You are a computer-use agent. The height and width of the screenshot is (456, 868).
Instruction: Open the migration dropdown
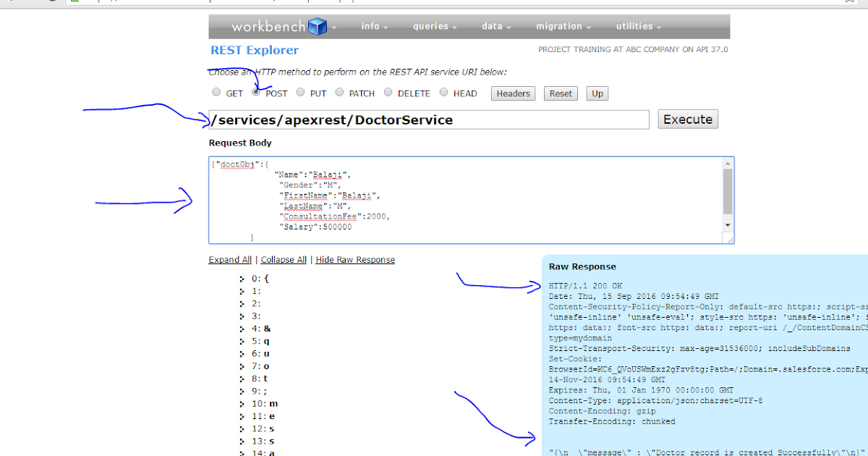click(x=559, y=26)
